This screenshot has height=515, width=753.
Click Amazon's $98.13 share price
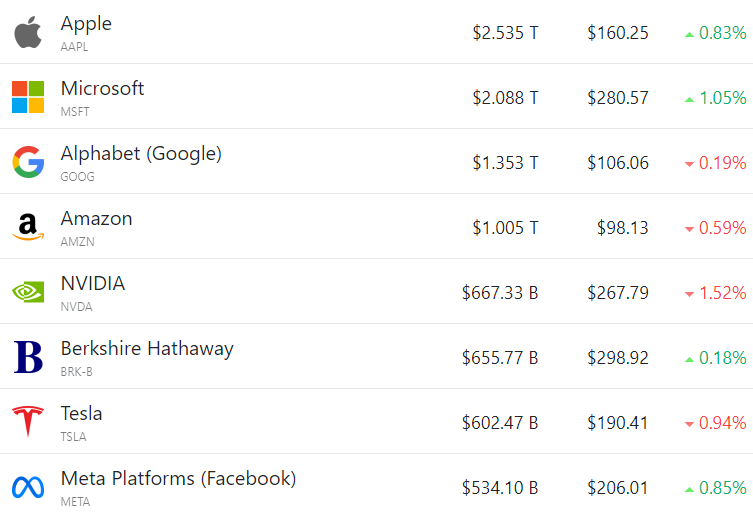coord(622,228)
